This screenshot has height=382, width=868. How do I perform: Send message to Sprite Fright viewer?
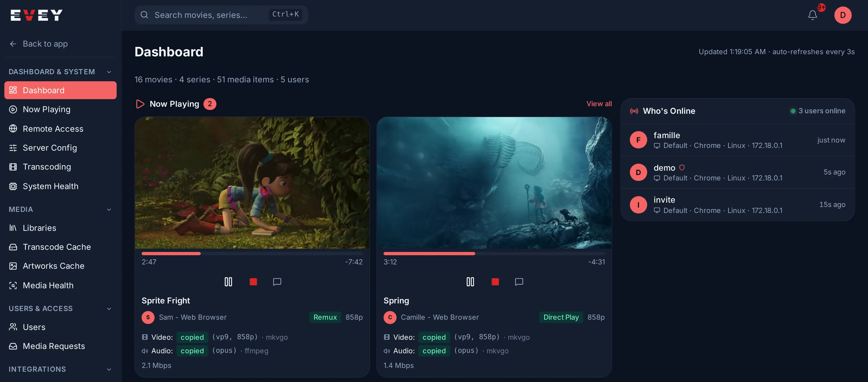point(277,282)
